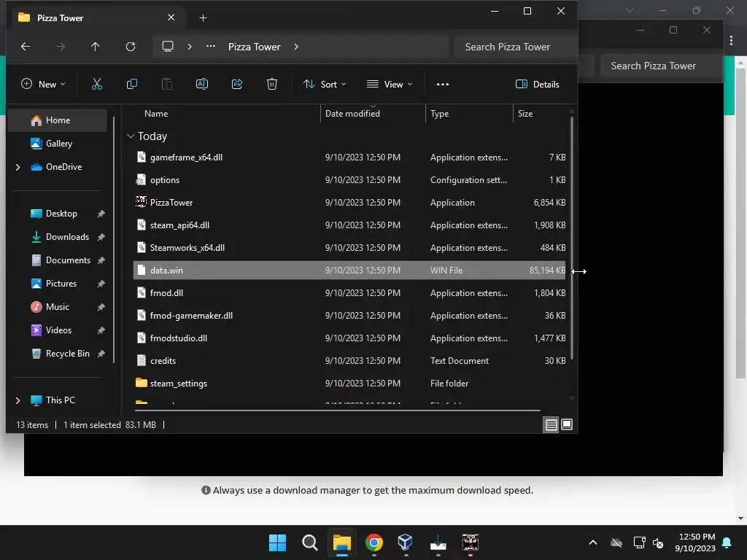Viewport: 747px width, 560px height.
Task: Click horizontal scrollbar of file list
Action: point(337,410)
